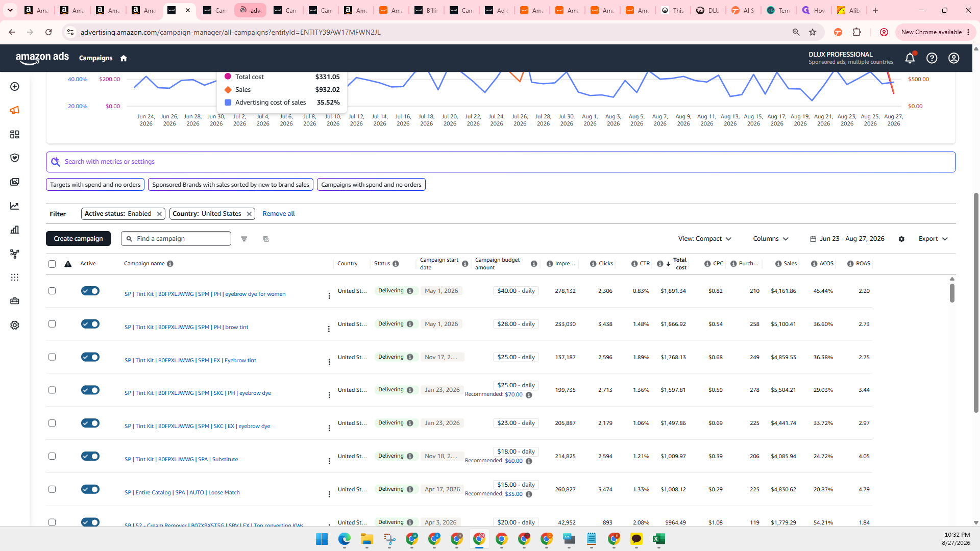Sort table by the Total cost column

(679, 264)
